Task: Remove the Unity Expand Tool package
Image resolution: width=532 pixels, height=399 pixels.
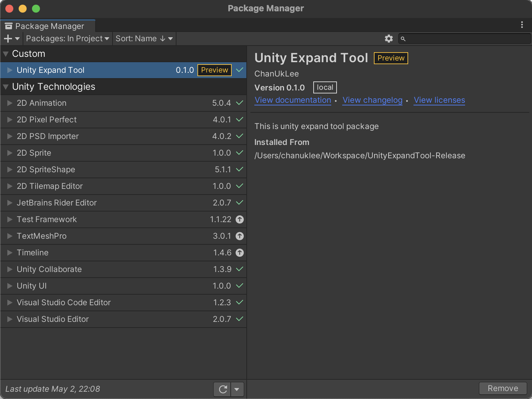Action: click(503, 388)
